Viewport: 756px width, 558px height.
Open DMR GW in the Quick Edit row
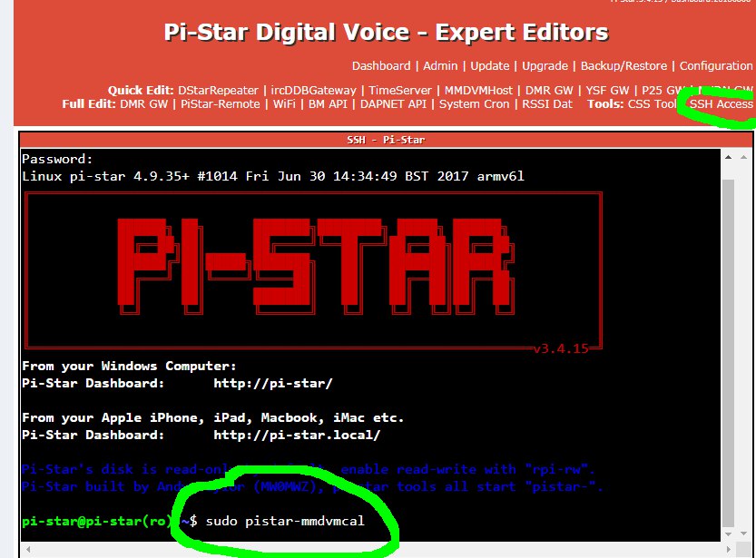[549, 90]
